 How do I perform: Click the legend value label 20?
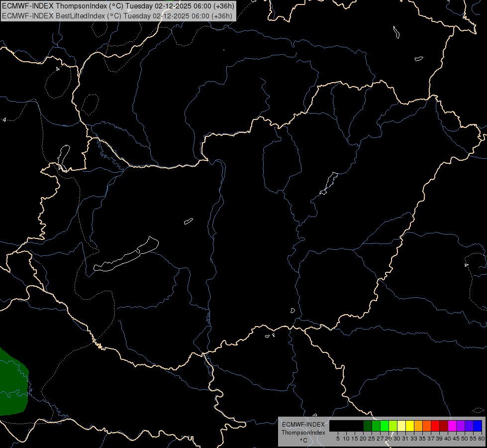(x=363, y=439)
